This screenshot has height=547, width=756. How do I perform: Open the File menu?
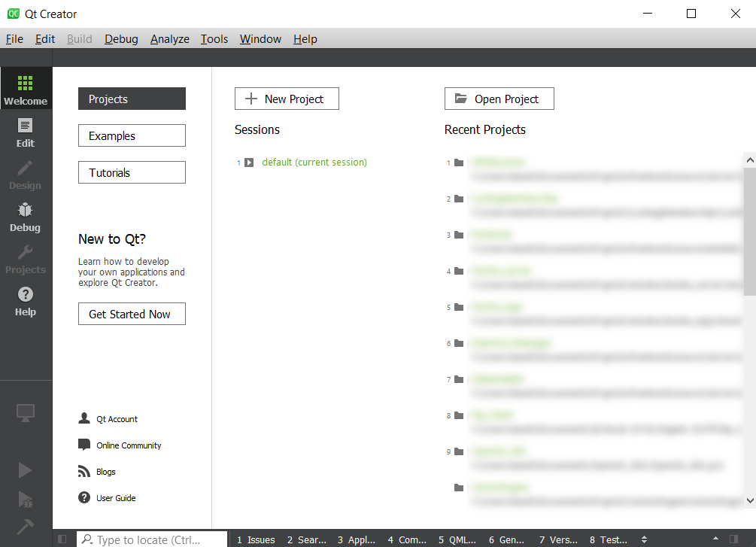pos(14,39)
